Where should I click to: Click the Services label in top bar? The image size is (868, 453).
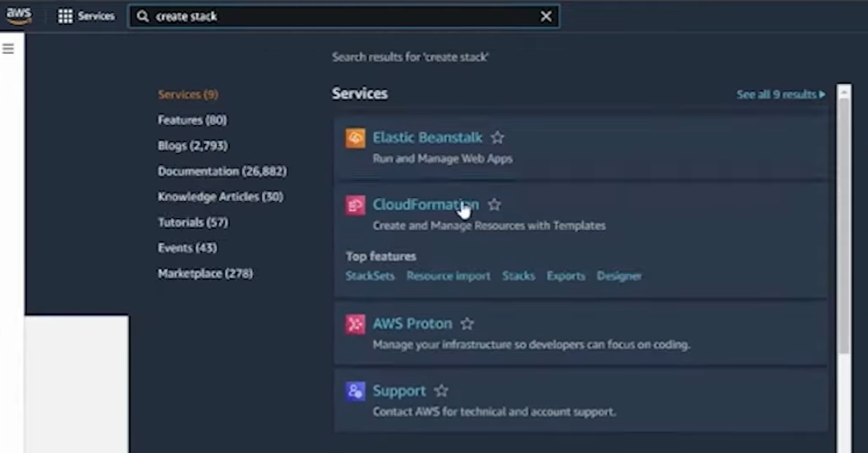point(96,17)
